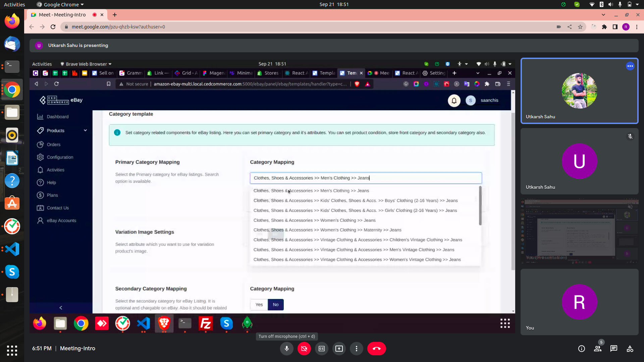Open Chrome extensions puzzle icon

pyautogui.click(x=604, y=27)
